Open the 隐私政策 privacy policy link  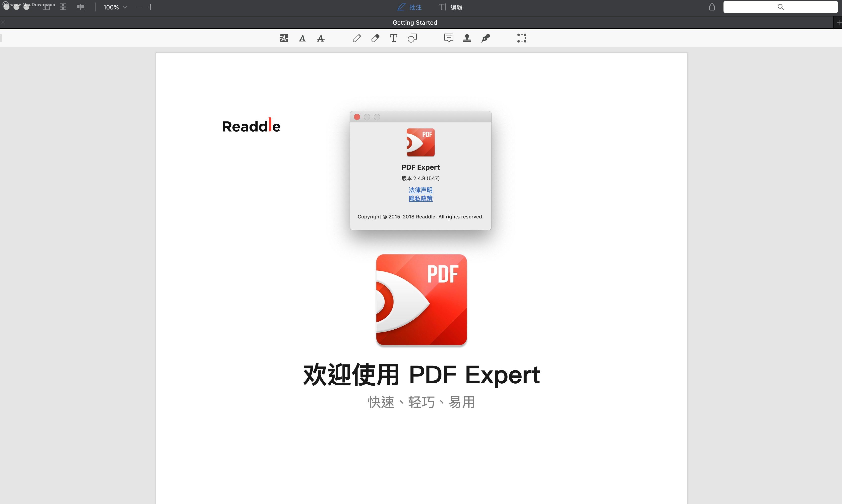tap(421, 198)
